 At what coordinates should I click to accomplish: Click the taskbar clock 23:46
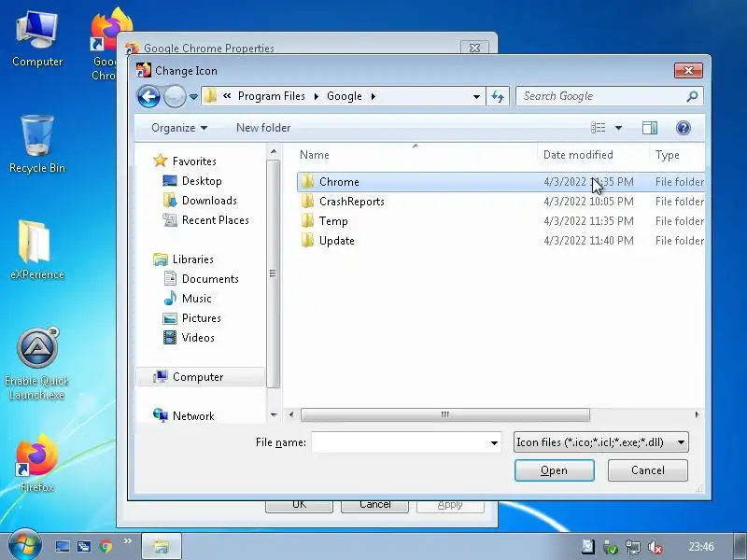click(x=701, y=547)
